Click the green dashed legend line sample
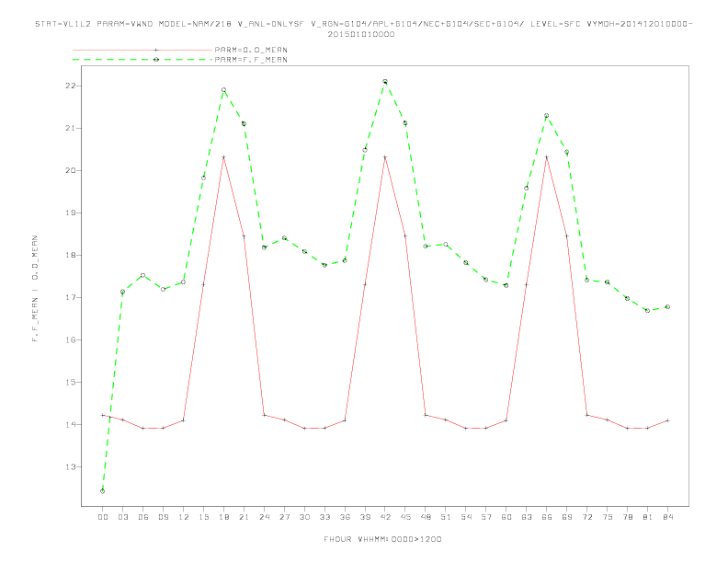Viewport: 728px width, 563px height. (142, 60)
